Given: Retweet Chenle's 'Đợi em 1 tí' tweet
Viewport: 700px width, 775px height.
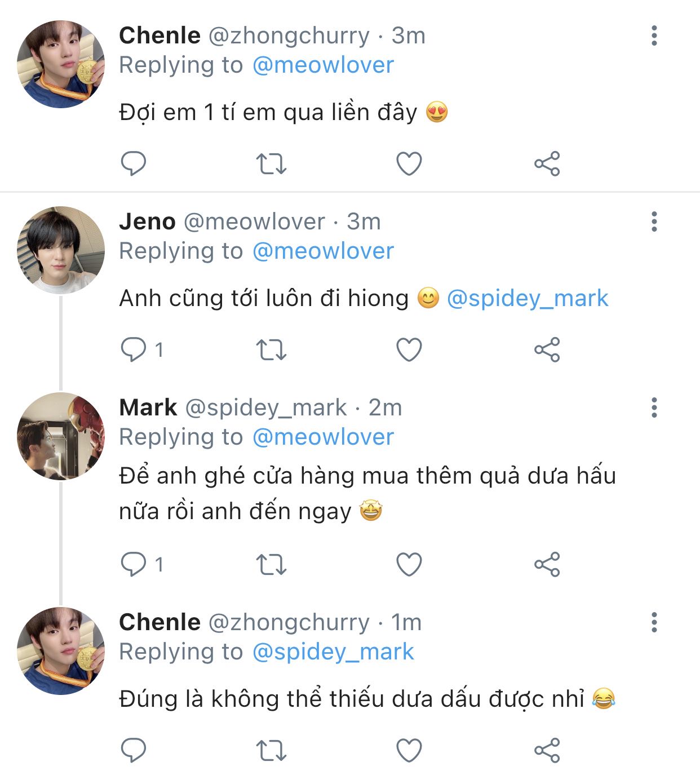Looking at the screenshot, I should tap(271, 164).
